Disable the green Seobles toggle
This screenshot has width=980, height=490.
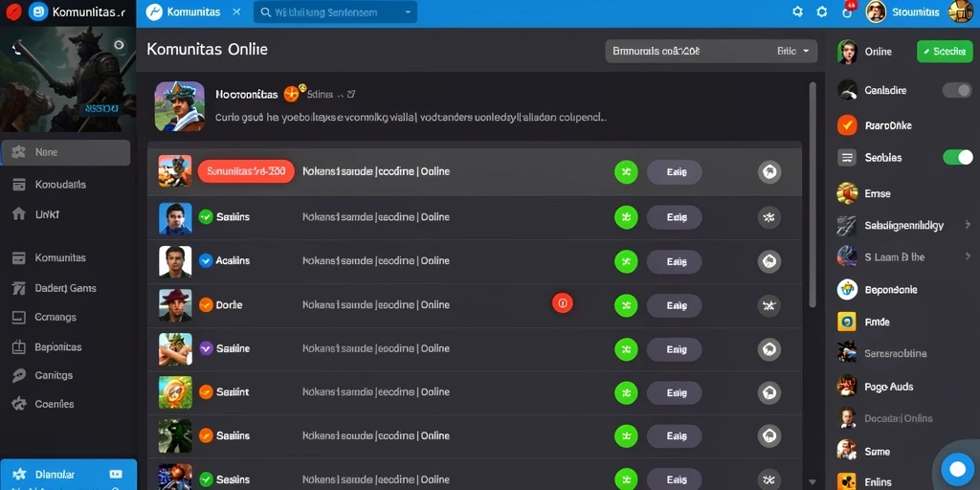[x=957, y=157]
